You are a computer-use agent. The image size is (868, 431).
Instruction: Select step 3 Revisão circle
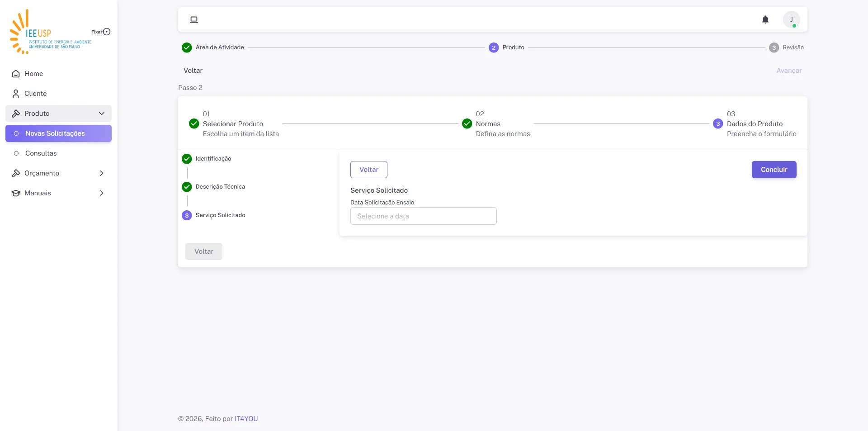[774, 47]
